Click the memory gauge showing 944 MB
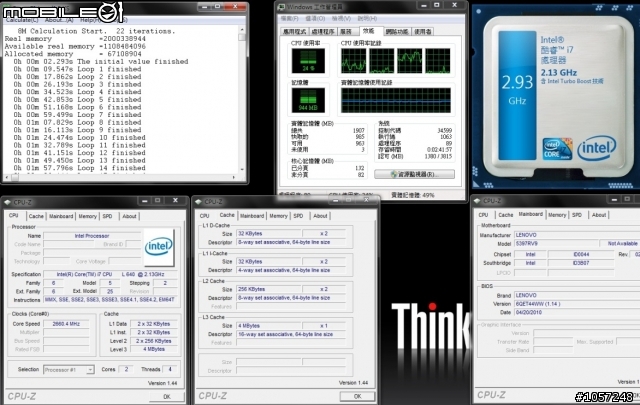Screen dimensions: 640x405 click(309, 100)
